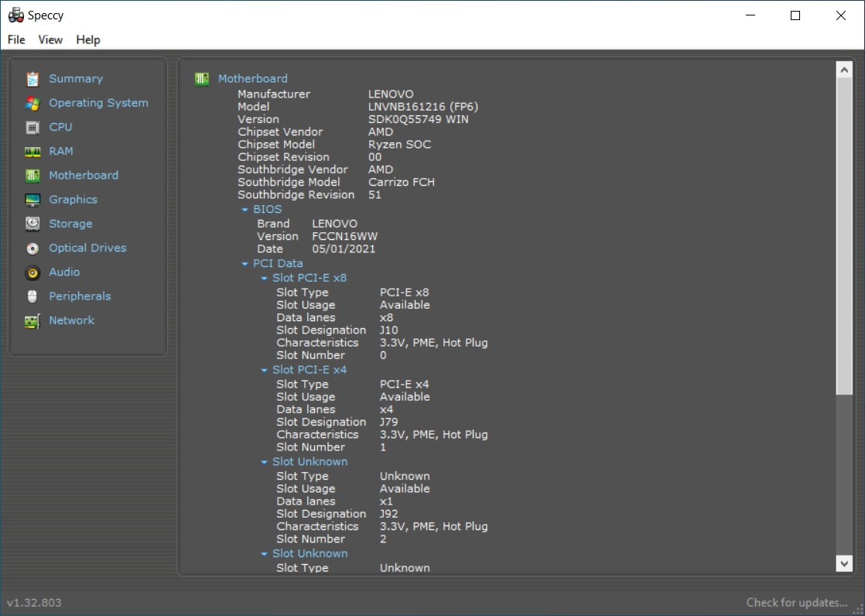The image size is (865, 616).
Task: Open the View menu
Action: (50, 39)
